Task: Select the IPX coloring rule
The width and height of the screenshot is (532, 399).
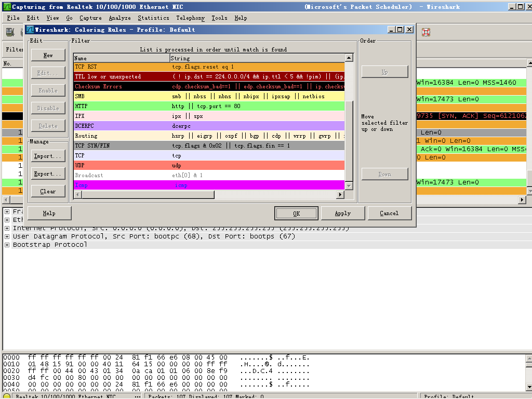Action: point(209,116)
